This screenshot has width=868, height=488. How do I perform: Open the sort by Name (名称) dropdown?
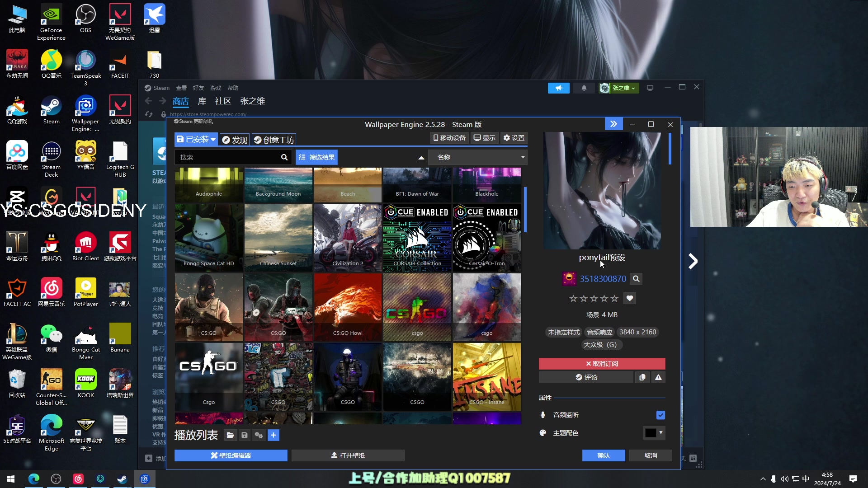click(477, 157)
